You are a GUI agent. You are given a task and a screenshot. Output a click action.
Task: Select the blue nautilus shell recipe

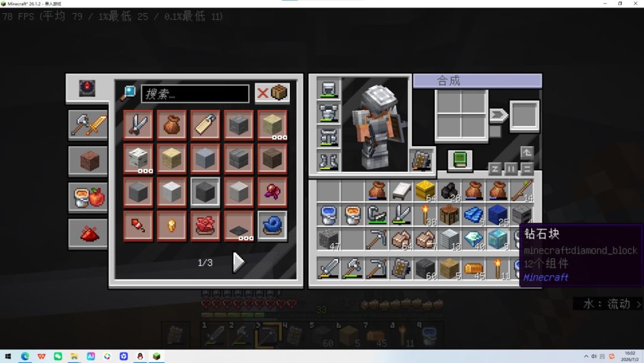click(273, 226)
